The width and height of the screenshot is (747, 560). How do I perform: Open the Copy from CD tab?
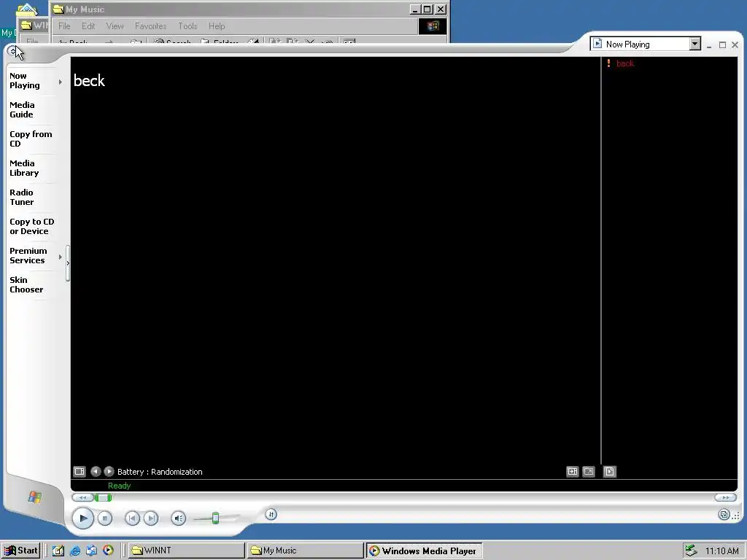click(x=31, y=139)
